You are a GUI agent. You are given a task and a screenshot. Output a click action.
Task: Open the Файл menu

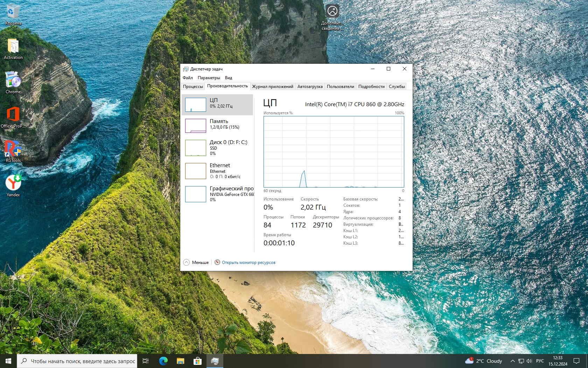(188, 78)
